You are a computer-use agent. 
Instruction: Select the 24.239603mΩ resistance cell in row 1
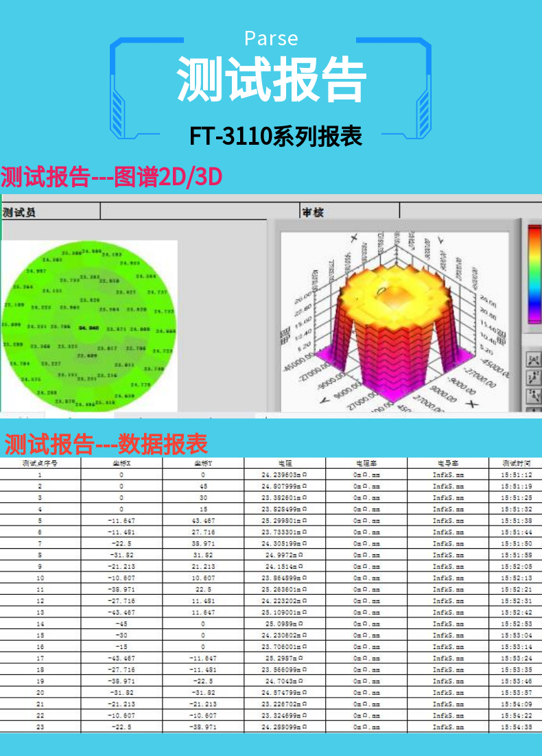285,475
